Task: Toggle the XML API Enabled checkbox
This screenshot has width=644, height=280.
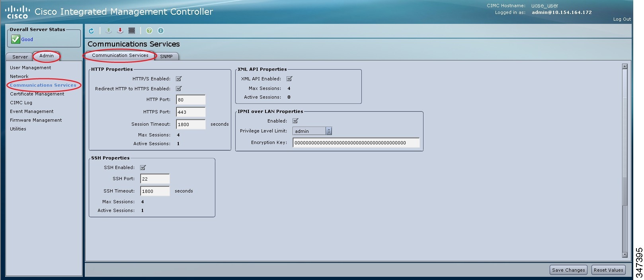Action: (x=289, y=79)
